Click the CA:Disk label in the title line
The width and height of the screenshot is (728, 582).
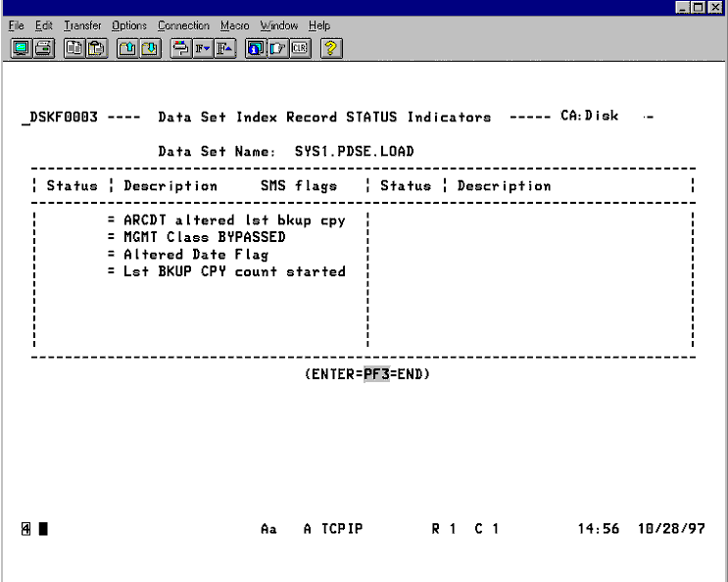(589, 116)
